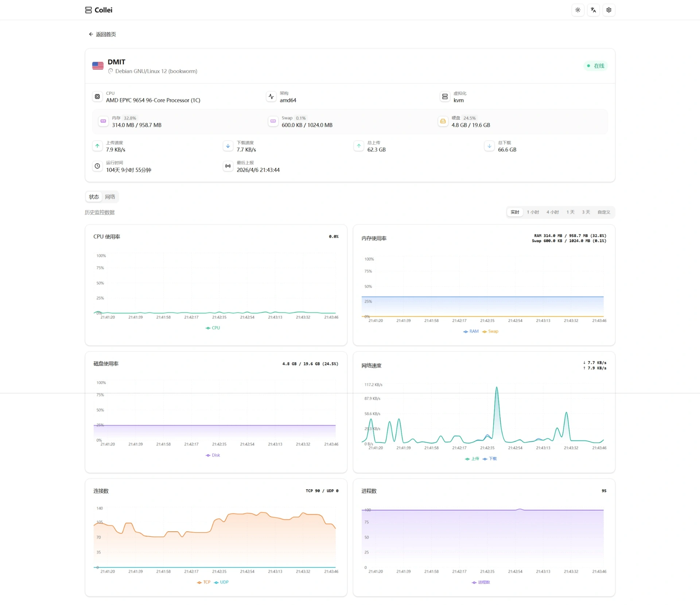This screenshot has height=605, width=700.
Task: Open the 自定义 custom time range picker
Action: (x=603, y=212)
